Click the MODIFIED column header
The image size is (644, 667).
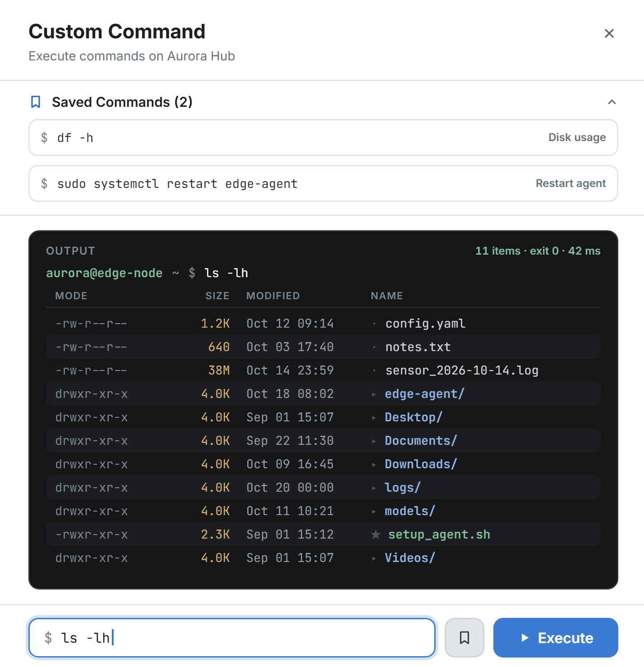273,296
